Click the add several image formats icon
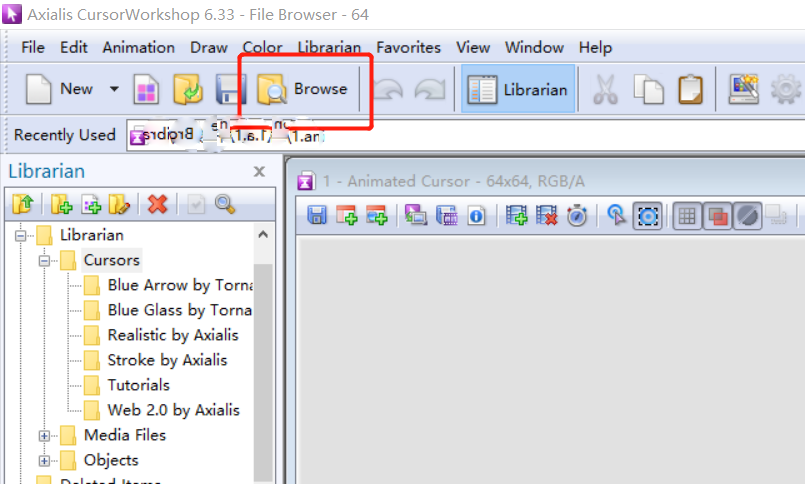805x484 pixels. point(377,215)
